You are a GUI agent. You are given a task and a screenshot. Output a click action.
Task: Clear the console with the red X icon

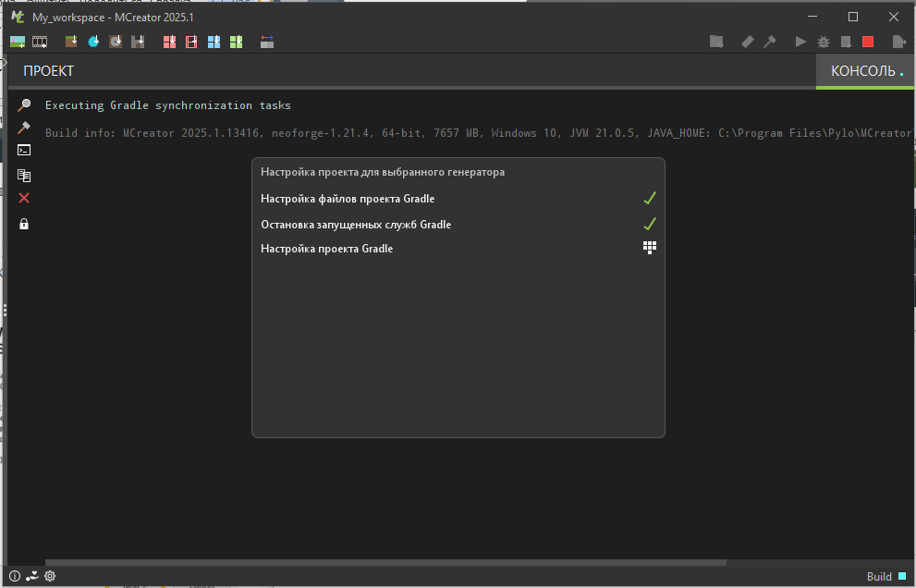pos(24,198)
